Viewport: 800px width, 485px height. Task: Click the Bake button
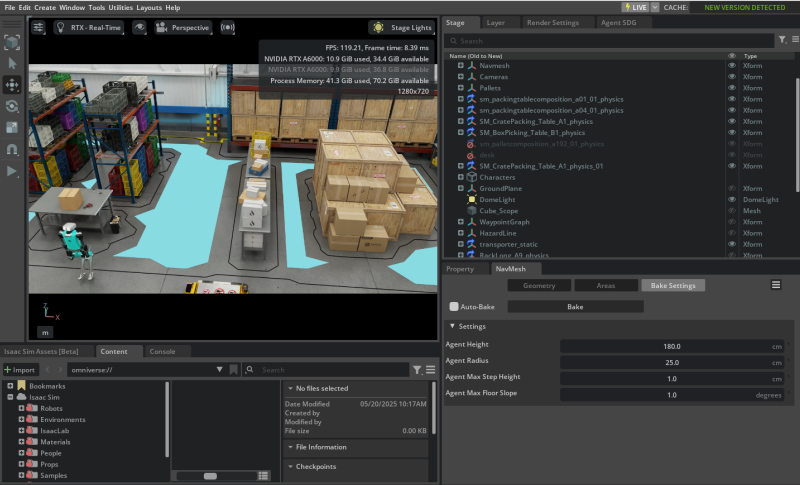[x=575, y=307]
